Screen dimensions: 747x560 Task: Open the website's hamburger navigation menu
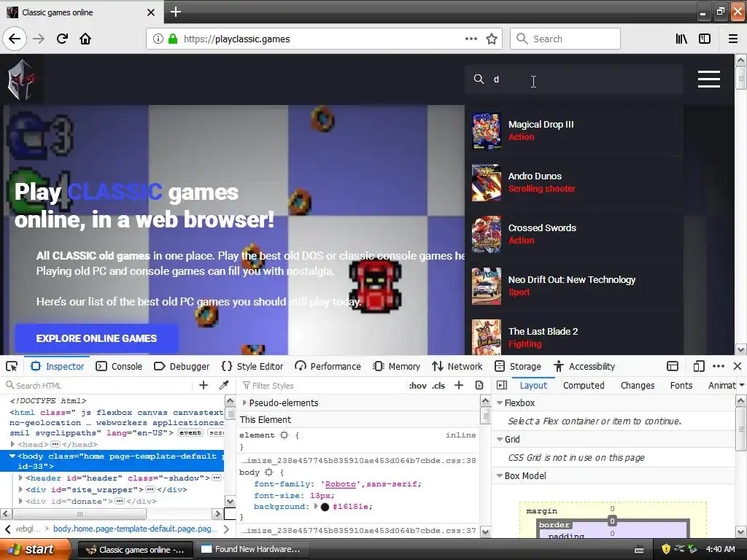click(x=709, y=79)
